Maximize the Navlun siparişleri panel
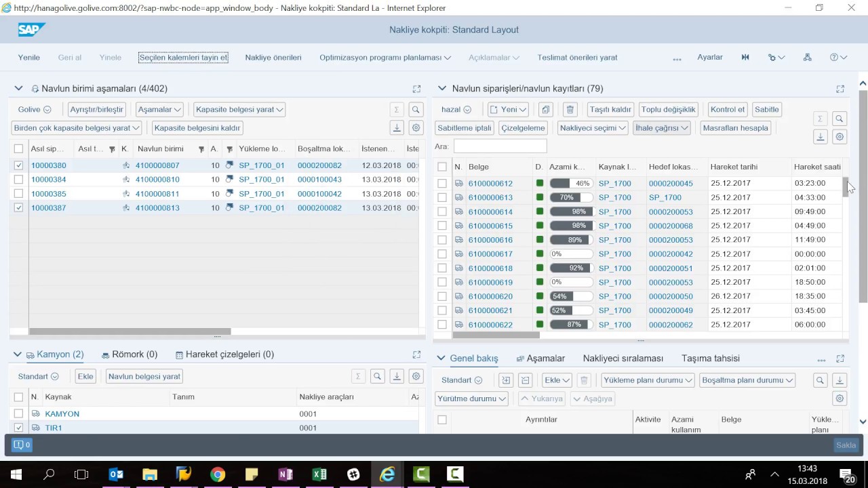This screenshot has width=868, height=488. tap(840, 89)
